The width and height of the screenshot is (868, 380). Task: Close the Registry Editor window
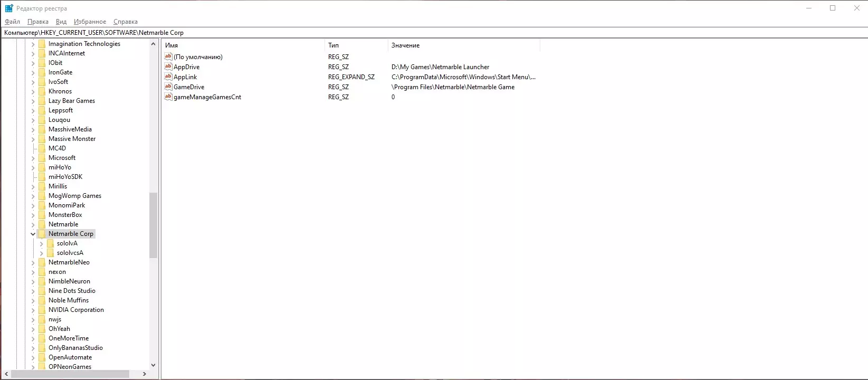(x=856, y=8)
